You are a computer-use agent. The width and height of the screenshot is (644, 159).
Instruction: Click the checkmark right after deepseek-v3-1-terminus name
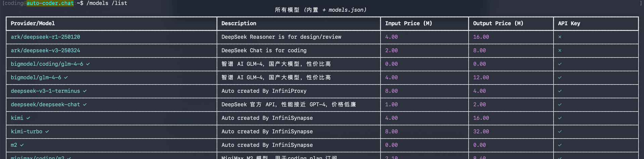click(x=85, y=91)
